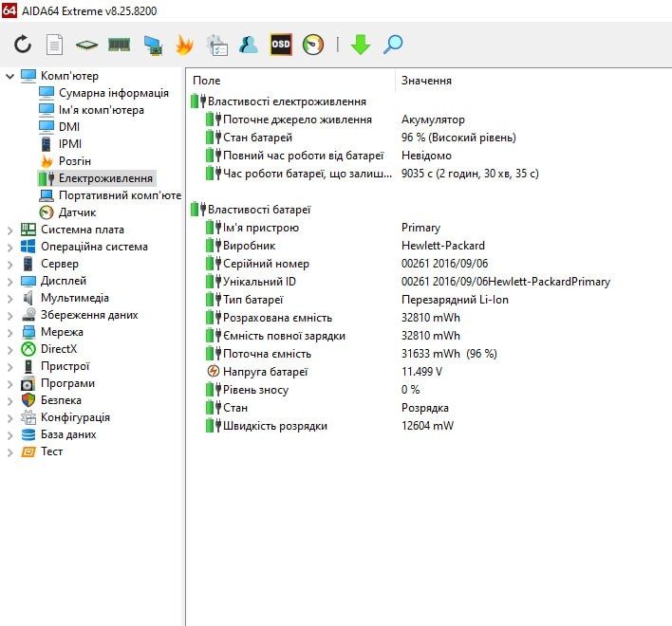The height and width of the screenshot is (626, 672).
Task: Click the gauge icon beside Датчик
Action: point(47,212)
